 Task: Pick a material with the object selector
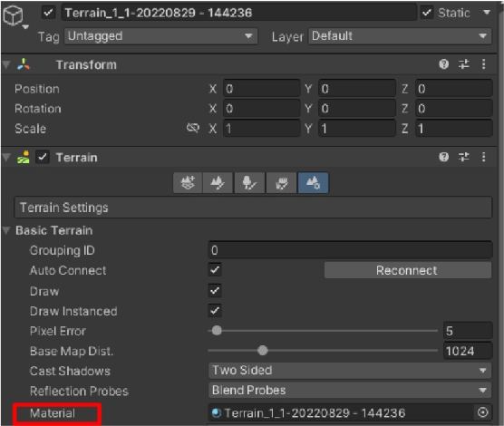482,412
